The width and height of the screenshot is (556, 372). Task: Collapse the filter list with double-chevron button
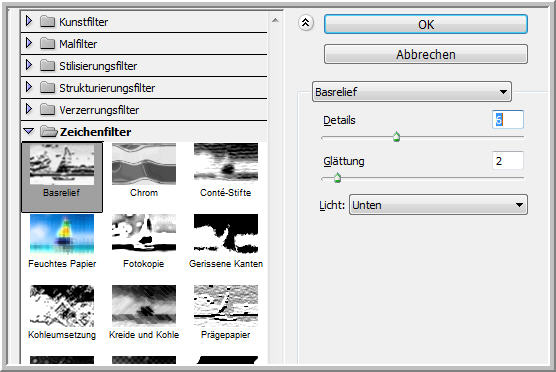(x=305, y=23)
